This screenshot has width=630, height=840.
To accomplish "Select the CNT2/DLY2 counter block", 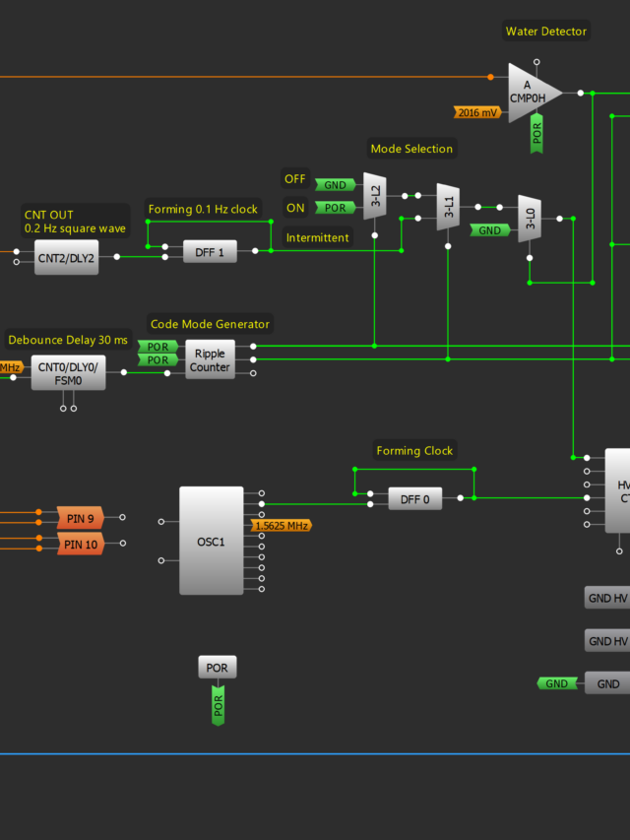I will pyautogui.click(x=67, y=257).
